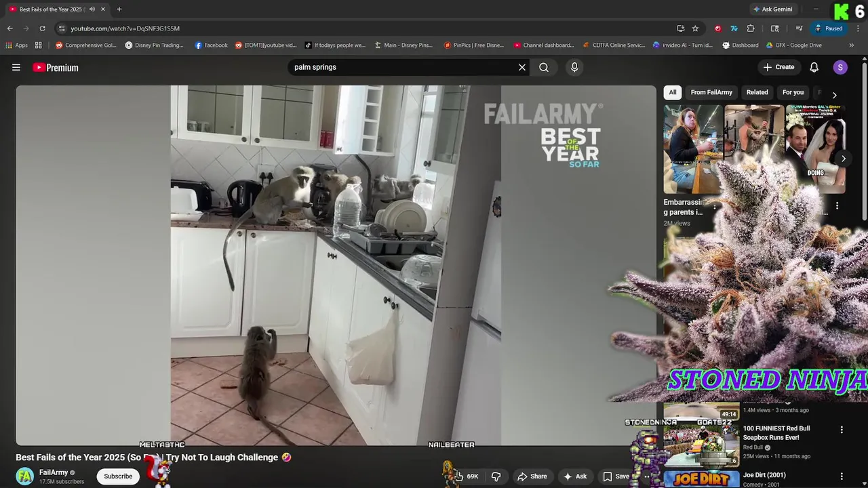Open the Create menu

click(x=778, y=67)
